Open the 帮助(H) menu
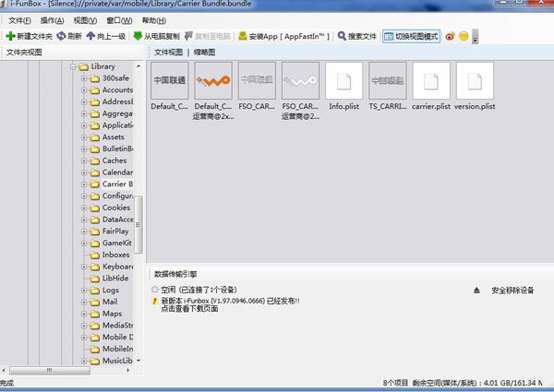 coord(154,21)
